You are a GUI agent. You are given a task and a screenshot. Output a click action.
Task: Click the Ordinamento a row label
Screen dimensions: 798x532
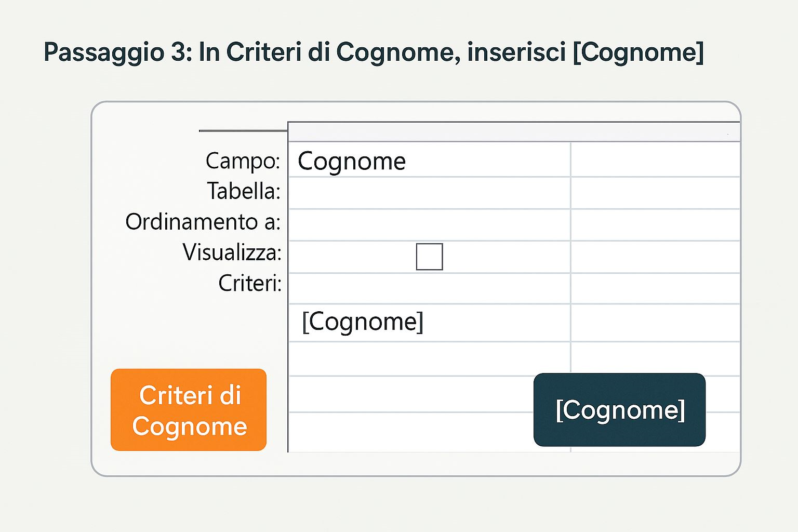pyautogui.click(x=203, y=222)
